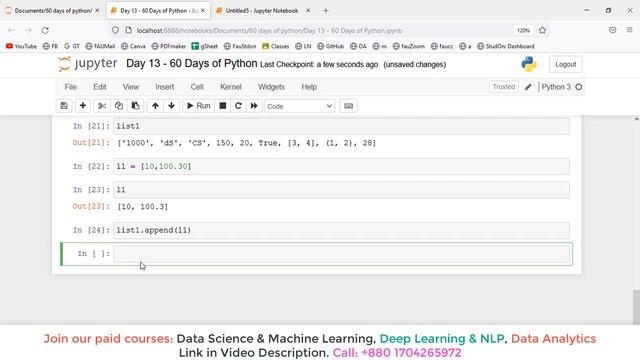
Task: Click the localhost address bar
Action: 269,31
